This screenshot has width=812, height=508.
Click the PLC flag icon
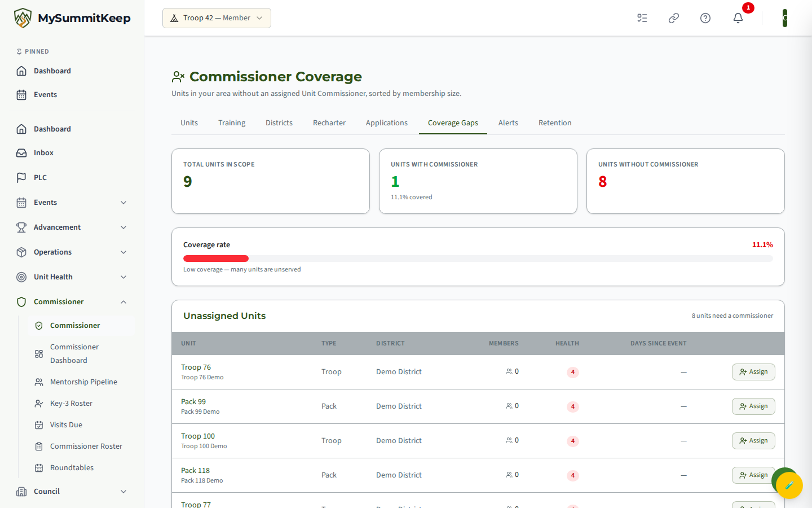click(21, 178)
